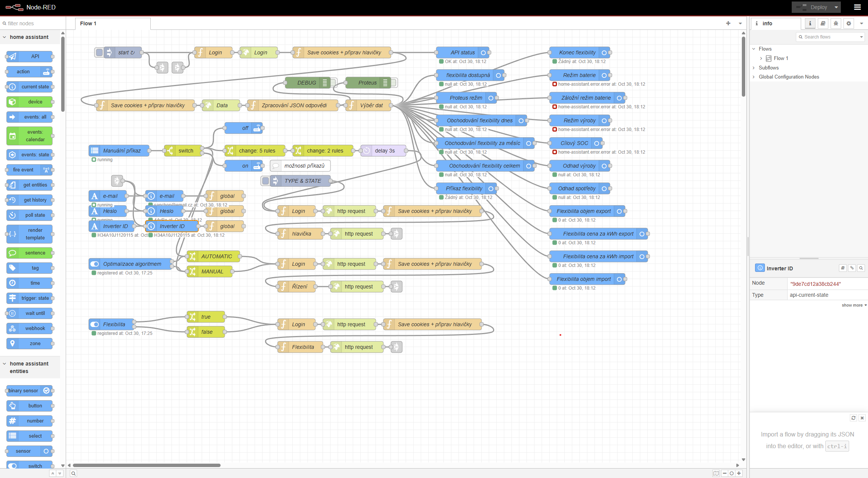Open the hamburger main menu
868x478 pixels.
pyautogui.click(x=857, y=7)
